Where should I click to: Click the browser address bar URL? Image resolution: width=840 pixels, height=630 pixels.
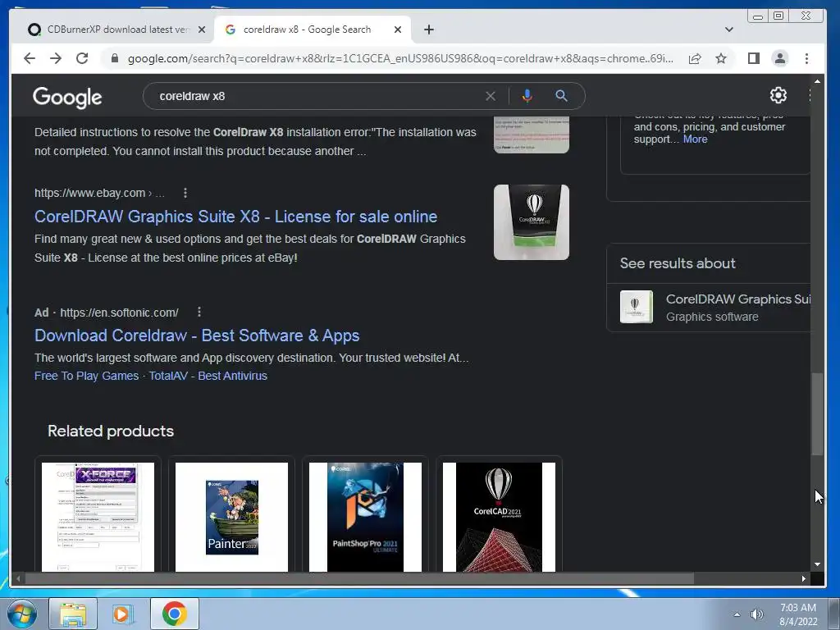(400, 58)
